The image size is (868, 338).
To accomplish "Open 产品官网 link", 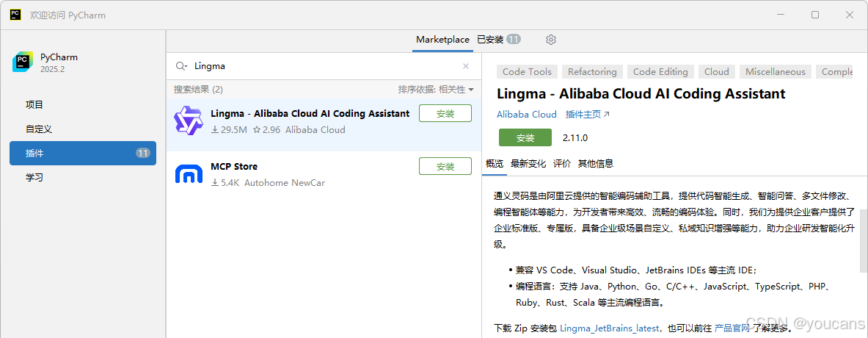I will click(x=732, y=328).
